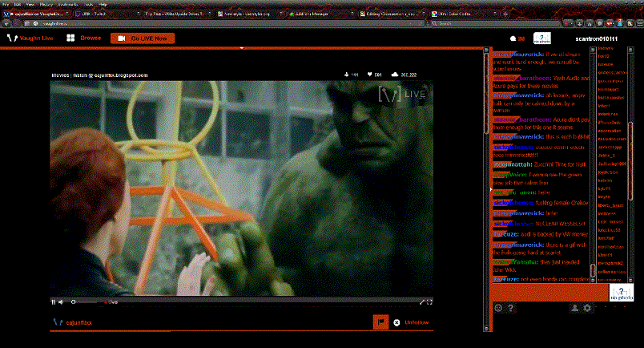Click the no-photo avatar beside chat input
The width and height of the screenshot is (644, 348).
click(x=622, y=293)
